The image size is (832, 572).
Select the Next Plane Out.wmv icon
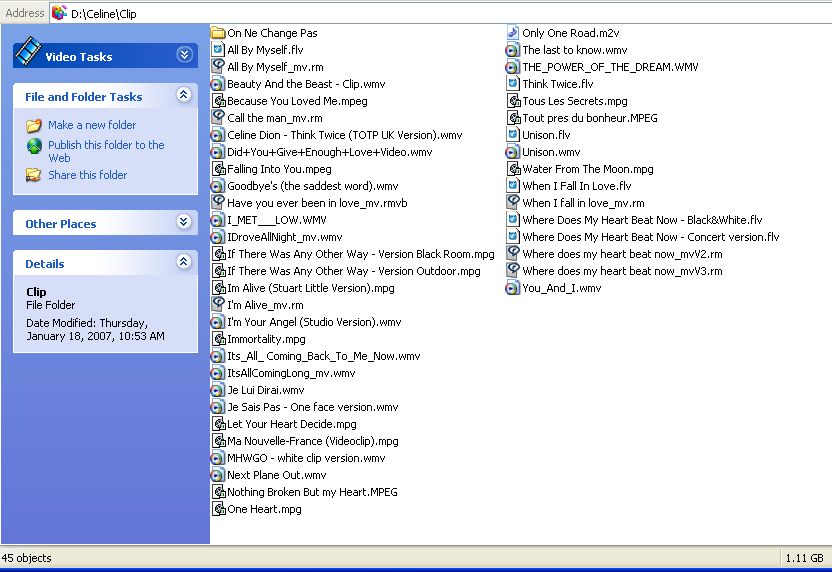click(x=218, y=475)
